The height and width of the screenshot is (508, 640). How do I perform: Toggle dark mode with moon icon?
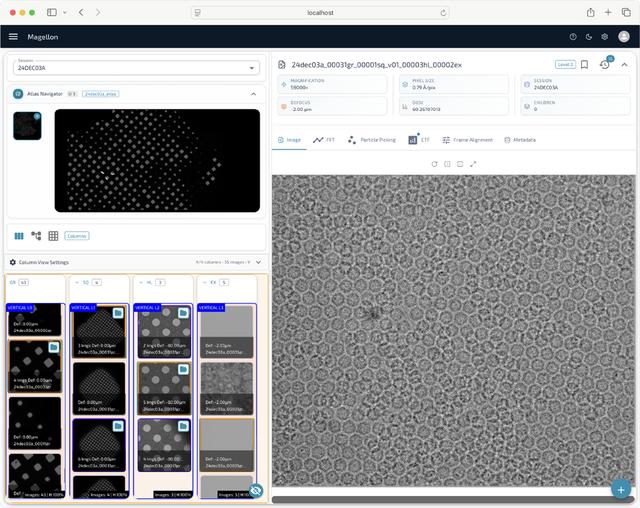point(589,37)
